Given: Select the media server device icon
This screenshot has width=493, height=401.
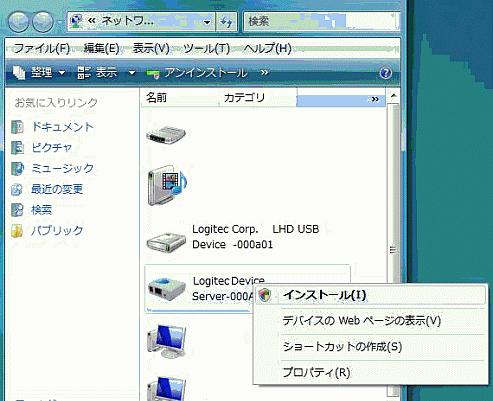Looking at the screenshot, I should tap(167, 185).
